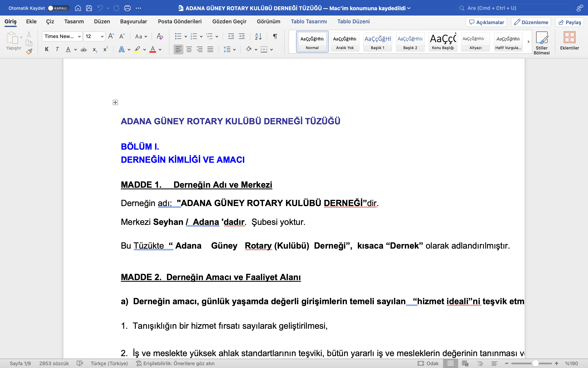This screenshot has height=368, width=588.
Task: Open more quick access options ellipsis
Action: [x=138, y=8]
